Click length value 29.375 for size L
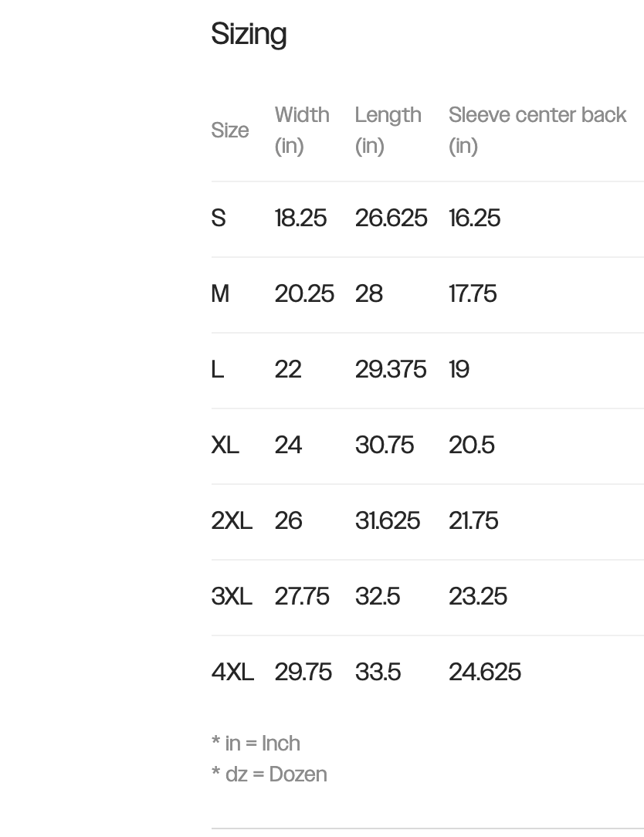 391,369
